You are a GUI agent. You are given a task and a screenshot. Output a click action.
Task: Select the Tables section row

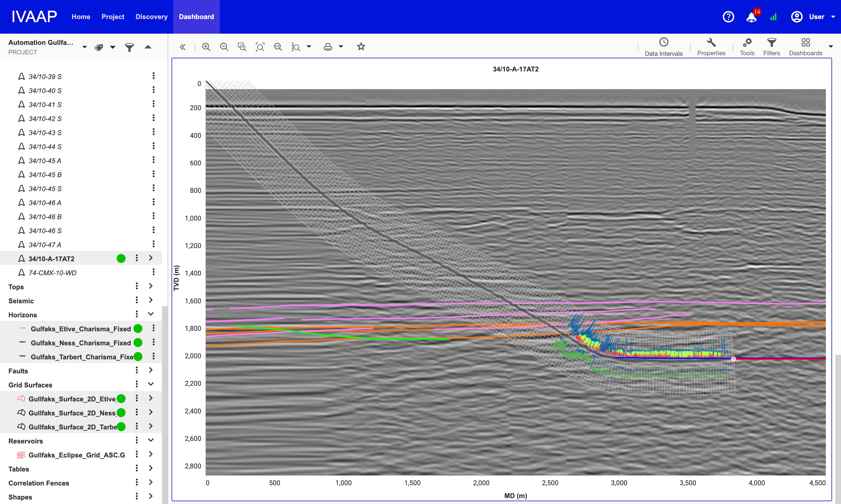[81, 469]
